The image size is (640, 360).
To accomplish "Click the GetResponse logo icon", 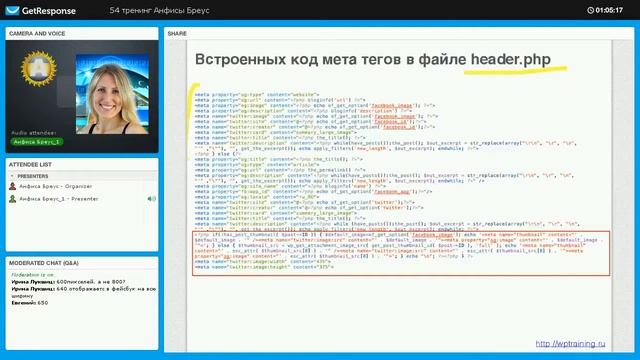I will click(x=12, y=10).
